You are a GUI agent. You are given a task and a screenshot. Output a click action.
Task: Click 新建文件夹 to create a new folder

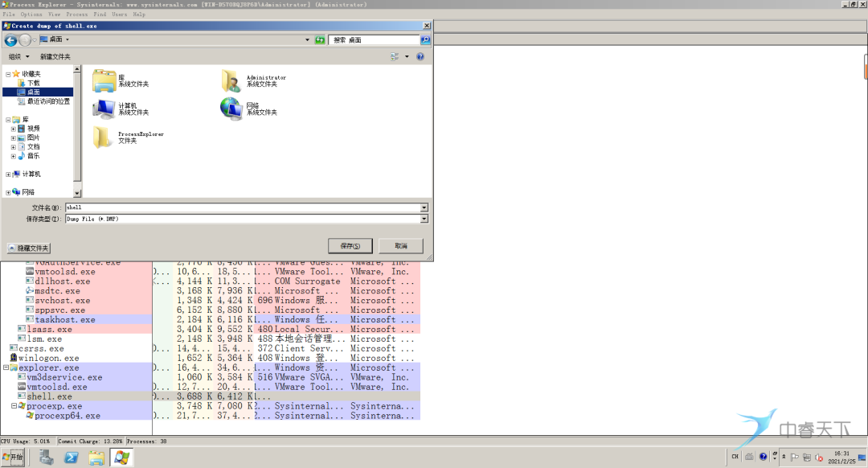(55, 56)
